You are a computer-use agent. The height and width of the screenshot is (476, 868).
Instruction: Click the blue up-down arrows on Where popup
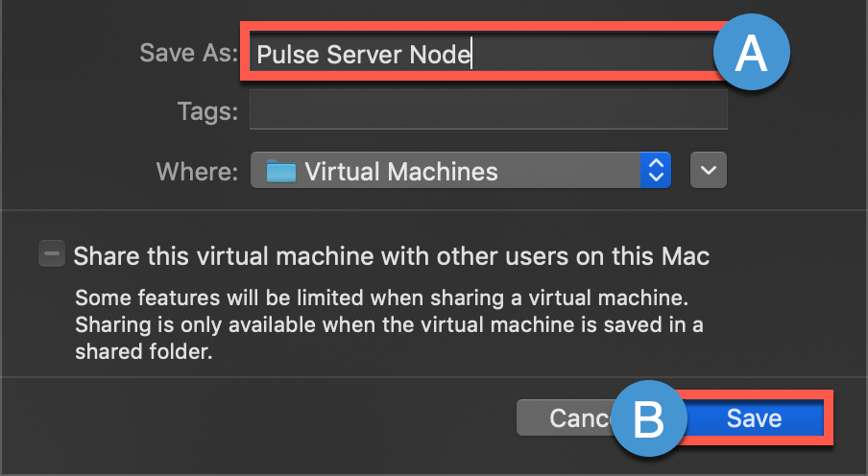tap(657, 172)
